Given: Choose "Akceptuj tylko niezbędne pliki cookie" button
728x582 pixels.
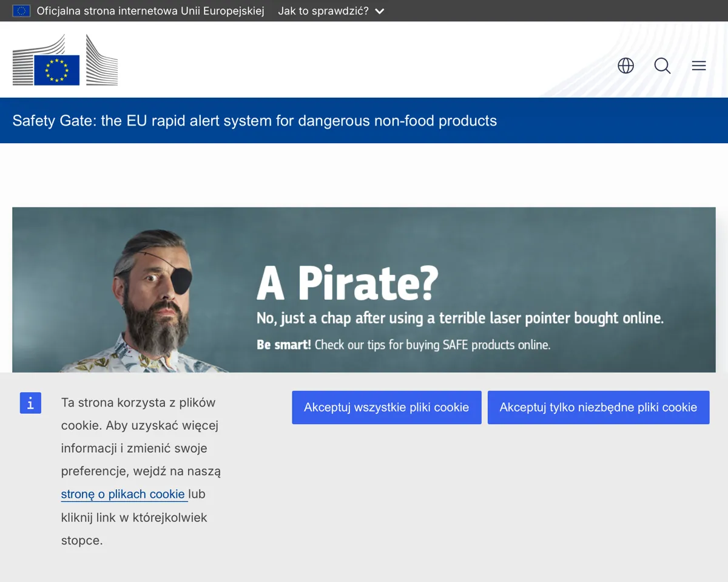Looking at the screenshot, I should (x=598, y=407).
